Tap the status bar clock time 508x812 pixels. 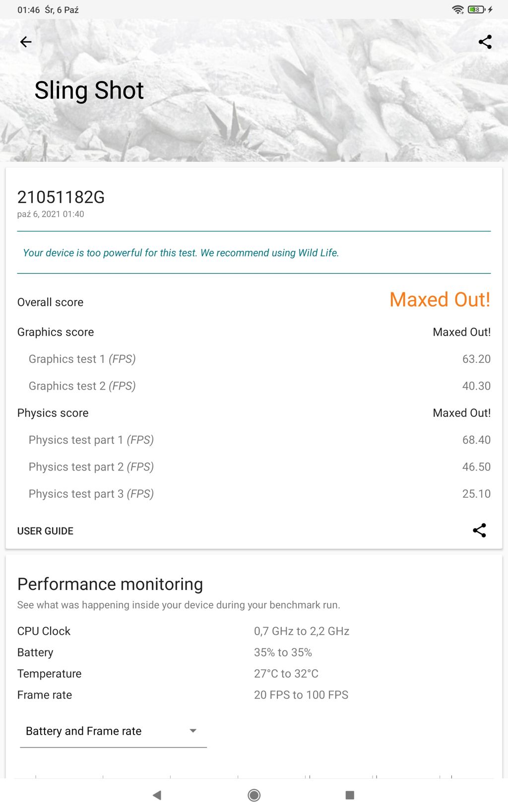[28, 10]
